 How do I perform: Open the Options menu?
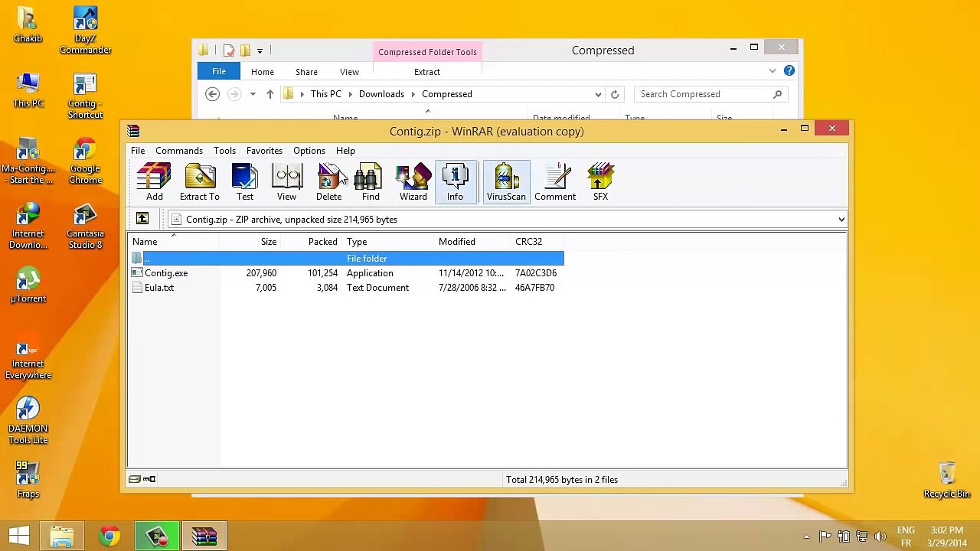(309, 151)
